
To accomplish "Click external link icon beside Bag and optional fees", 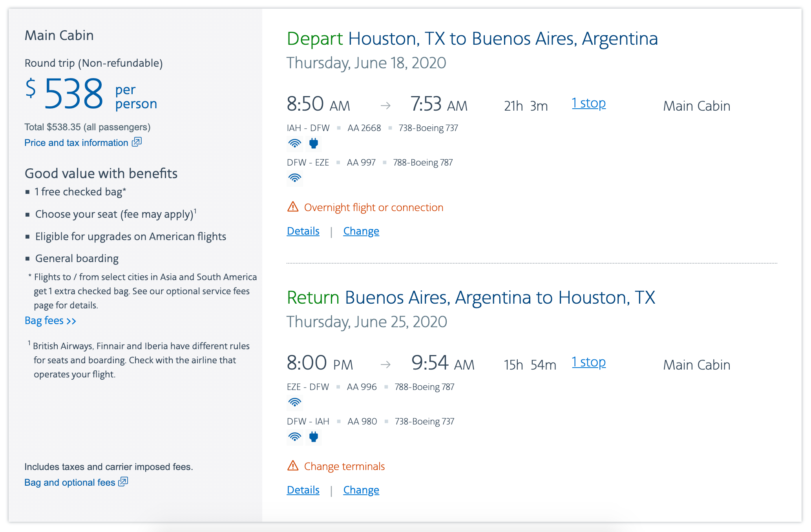I will [123, 482].
